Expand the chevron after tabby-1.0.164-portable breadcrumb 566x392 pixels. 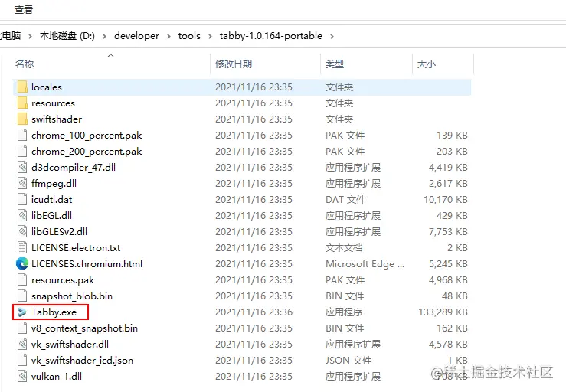(332, 36)
